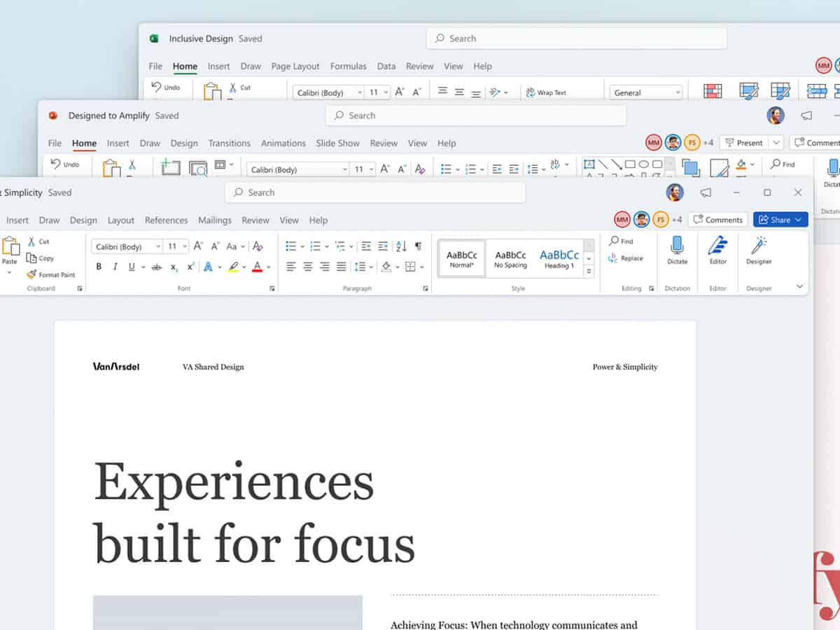Image resolution: width=840 pixels, height=630 pixels.
Task: Click the Find magnifier in Editing group
Action: coord(614,241)
